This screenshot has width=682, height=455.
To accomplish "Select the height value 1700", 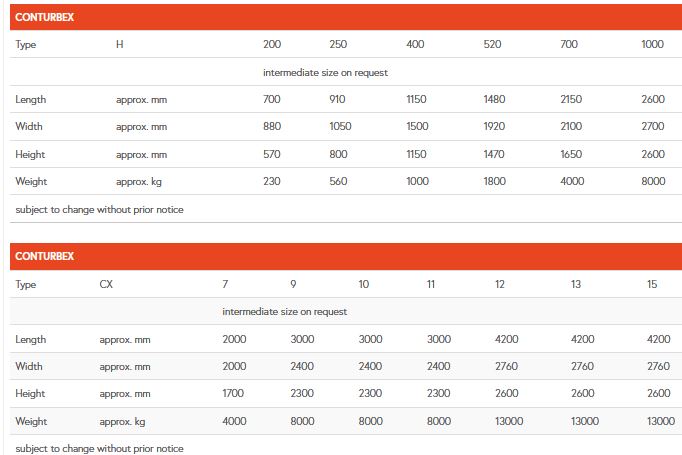I will click(x=234, y=394).
